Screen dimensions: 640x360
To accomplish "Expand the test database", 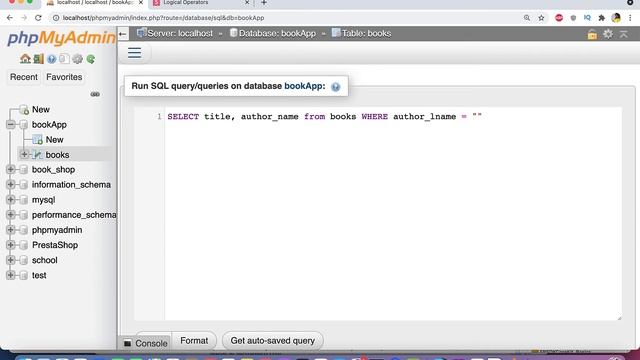I will pos(11,275).
